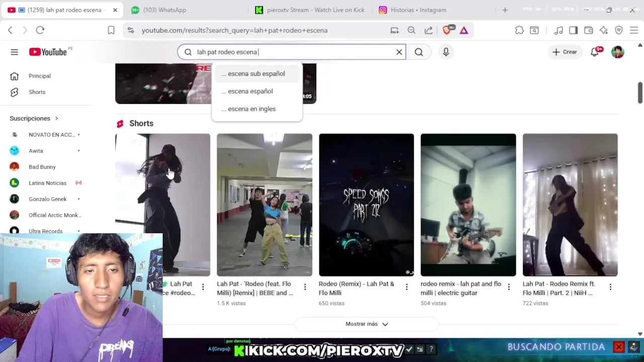Expand Mostrar más shorts

point(366,324)
